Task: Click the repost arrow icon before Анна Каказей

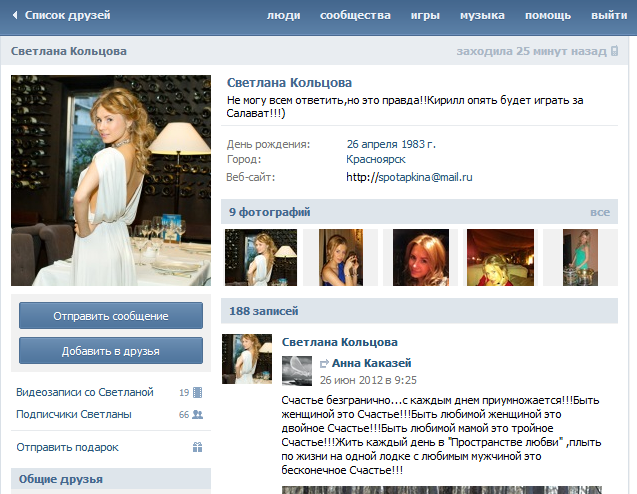Action: pyautogui.click(x=324, y=363)
